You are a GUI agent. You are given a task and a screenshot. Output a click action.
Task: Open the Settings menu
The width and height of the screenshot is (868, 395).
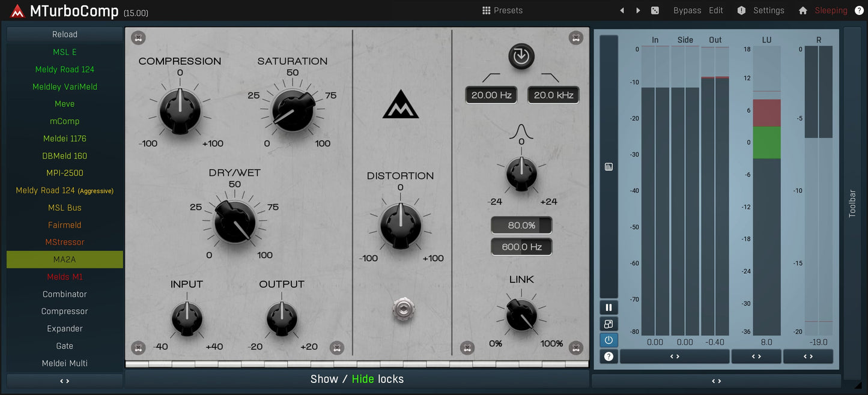(x=768, y=10)
